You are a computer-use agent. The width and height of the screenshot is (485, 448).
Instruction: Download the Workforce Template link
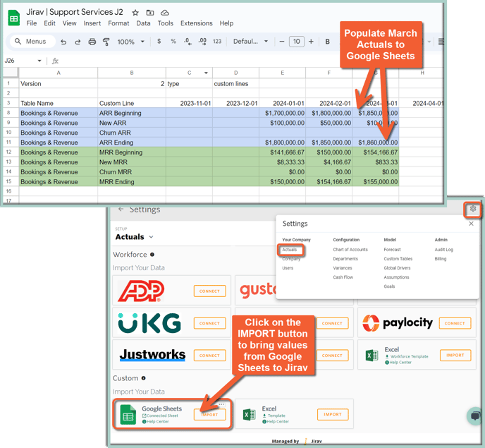407,356
